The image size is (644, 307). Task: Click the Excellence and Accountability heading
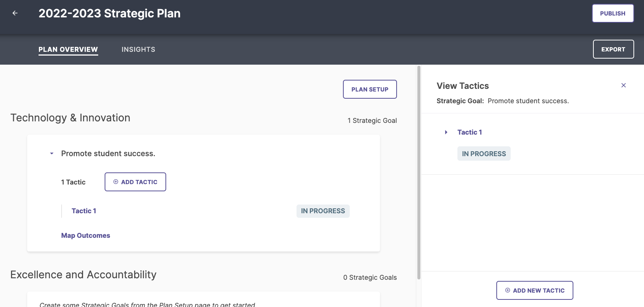(83, 274)
